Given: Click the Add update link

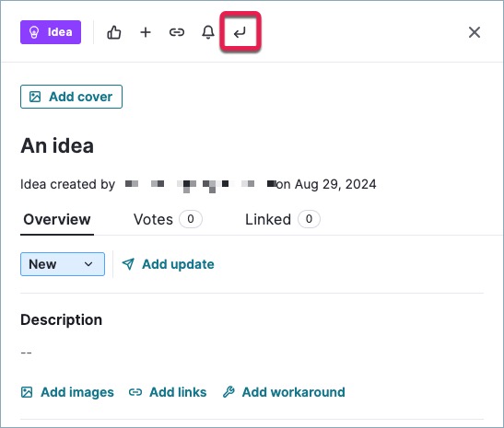Looking at the screenshot, I should [168, 264].
